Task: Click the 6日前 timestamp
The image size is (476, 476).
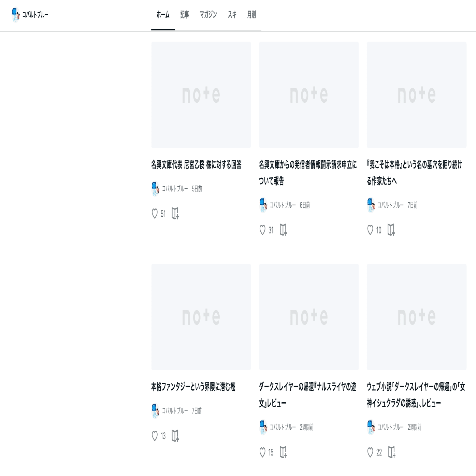Action: tap(305, 205)
